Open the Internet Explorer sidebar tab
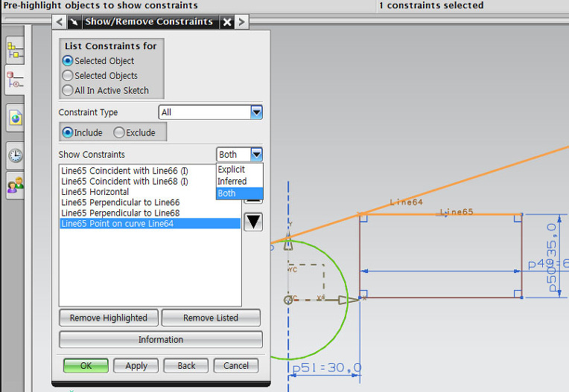The height and width of the screenshot is (392, 569). [15, 117]
